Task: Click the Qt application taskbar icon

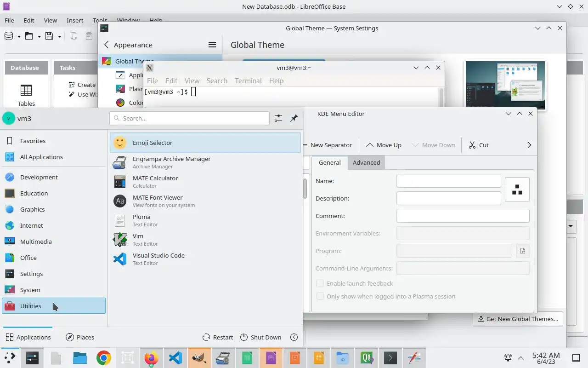Action: click(367, 358)
